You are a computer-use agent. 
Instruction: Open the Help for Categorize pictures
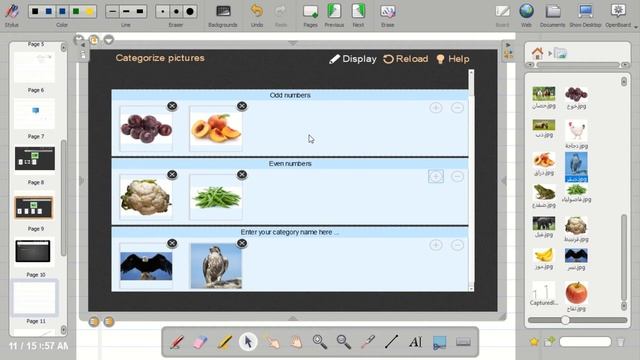453,59
